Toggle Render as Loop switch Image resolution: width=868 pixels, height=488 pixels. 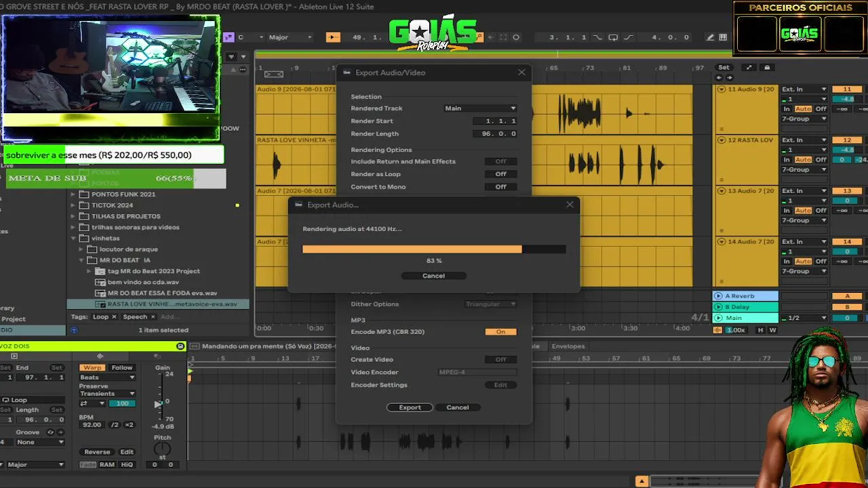[500, 174]
